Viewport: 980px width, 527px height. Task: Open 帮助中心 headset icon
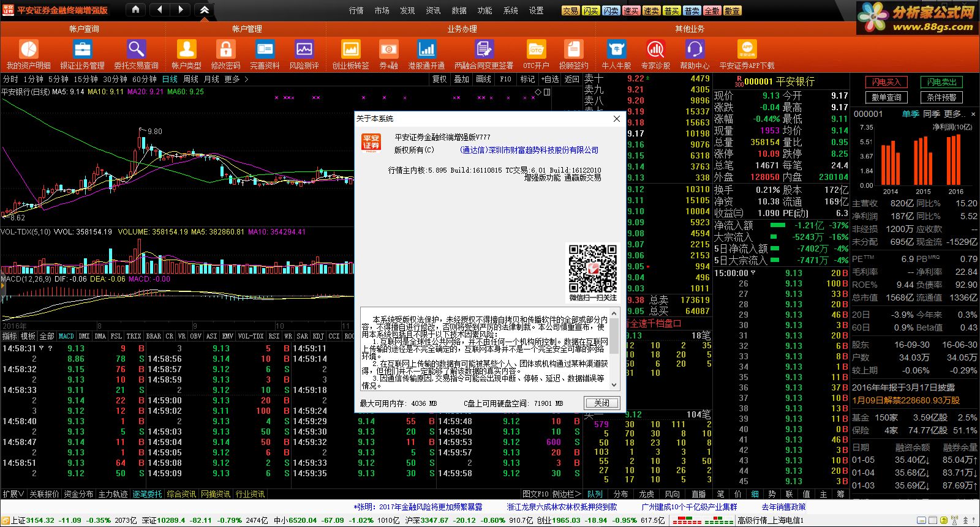(695, 49)
